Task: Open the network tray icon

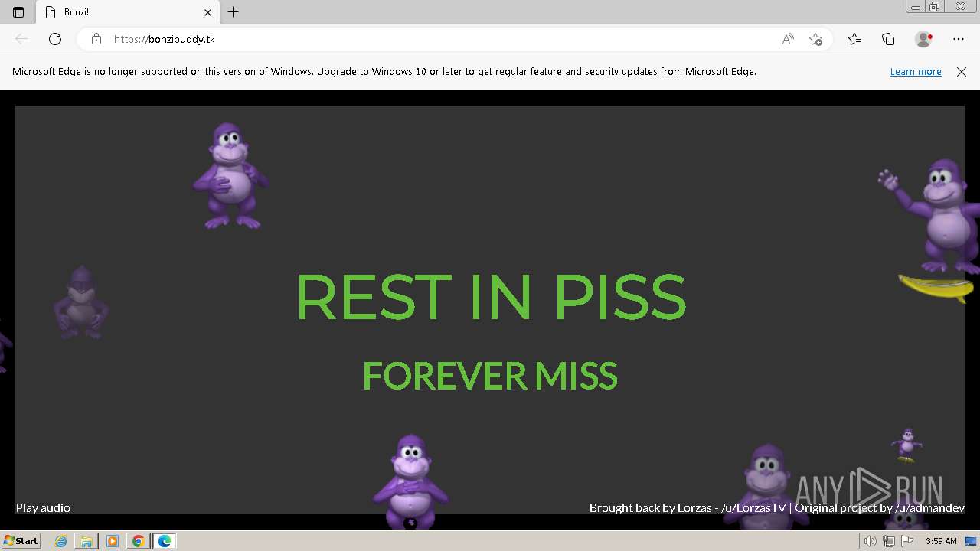Action: [889, 541]
